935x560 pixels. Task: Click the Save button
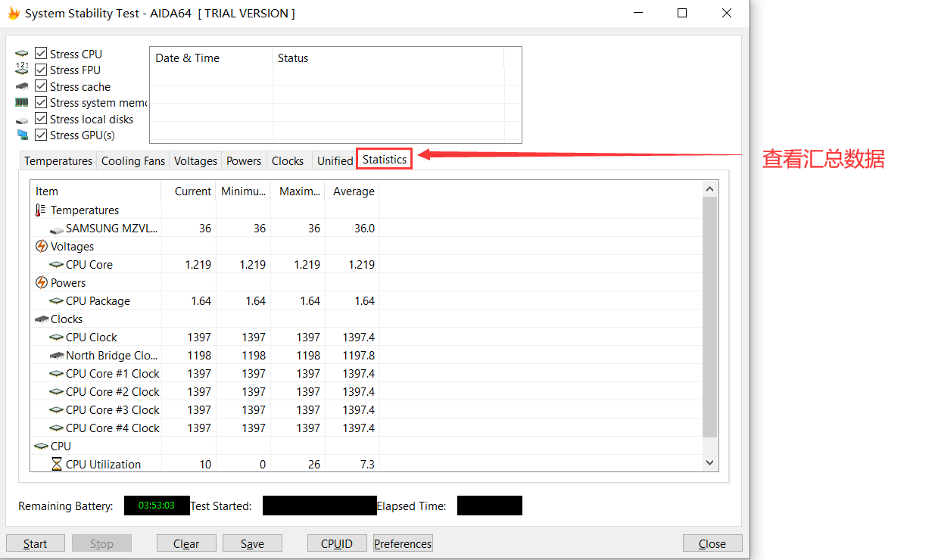253,543
